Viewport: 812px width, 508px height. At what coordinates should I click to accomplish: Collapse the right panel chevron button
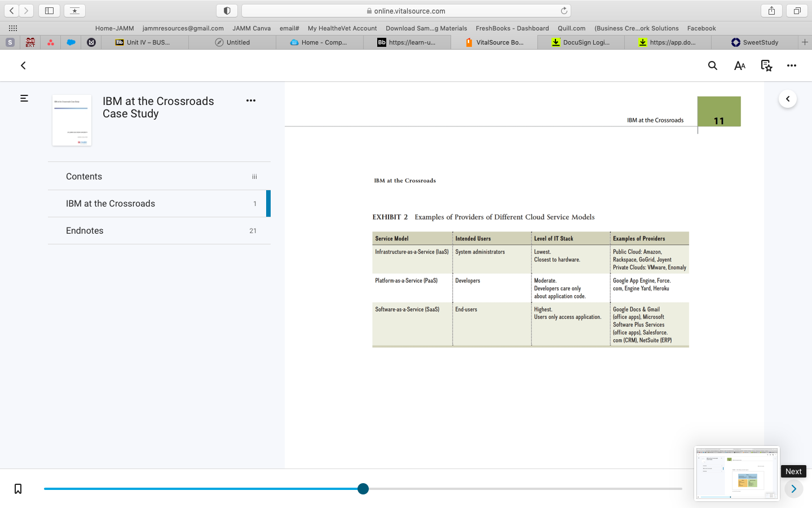[788, 99]
